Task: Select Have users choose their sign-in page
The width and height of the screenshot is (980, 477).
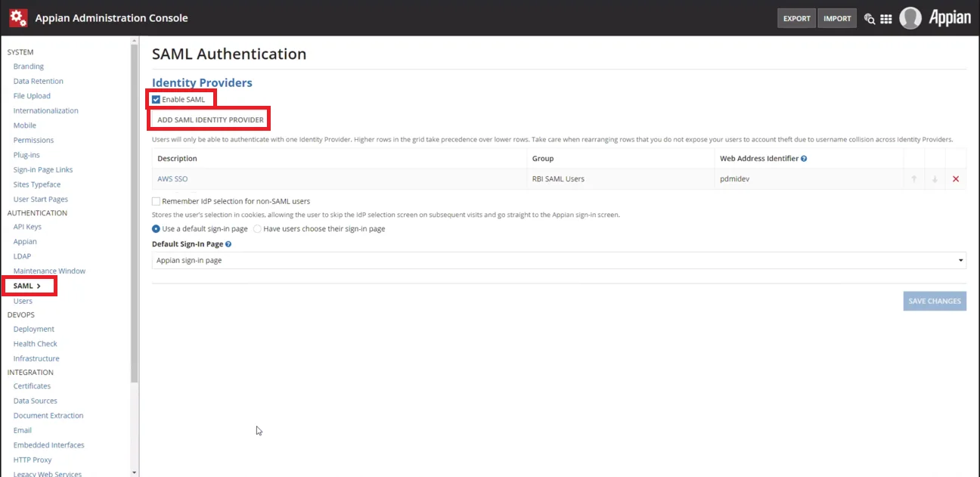Action: coord(257,229)
